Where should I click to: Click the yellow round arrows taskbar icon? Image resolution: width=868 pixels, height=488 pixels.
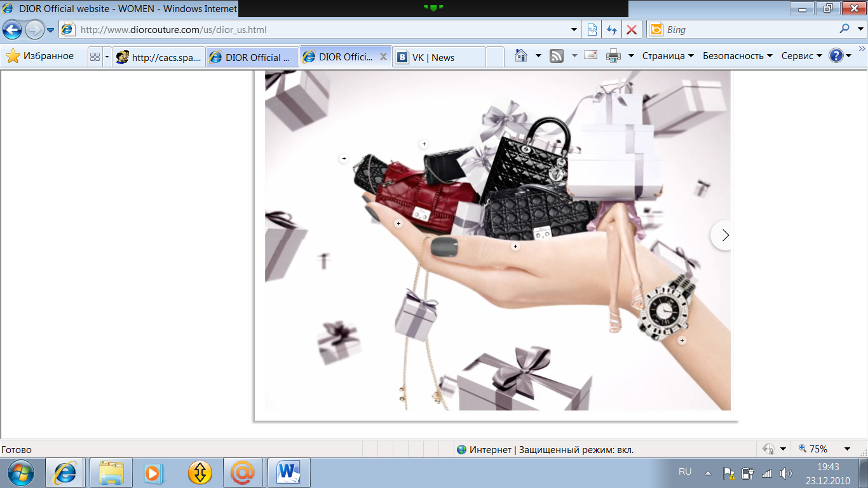(200, 473)
